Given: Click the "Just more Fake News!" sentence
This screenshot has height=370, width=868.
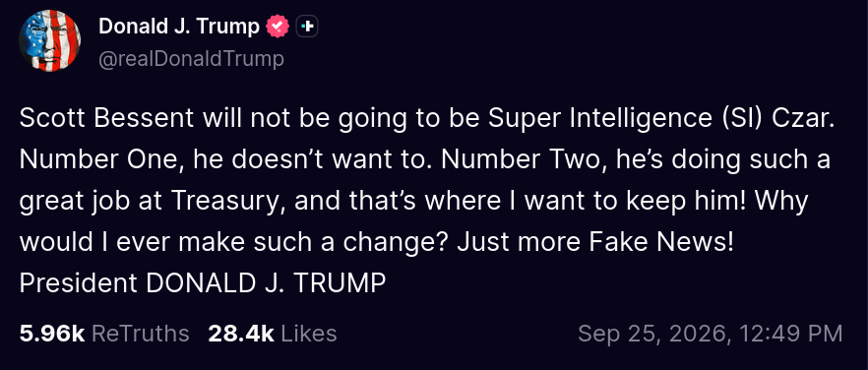Looking at the screenshot, I should tap(595, 242).
